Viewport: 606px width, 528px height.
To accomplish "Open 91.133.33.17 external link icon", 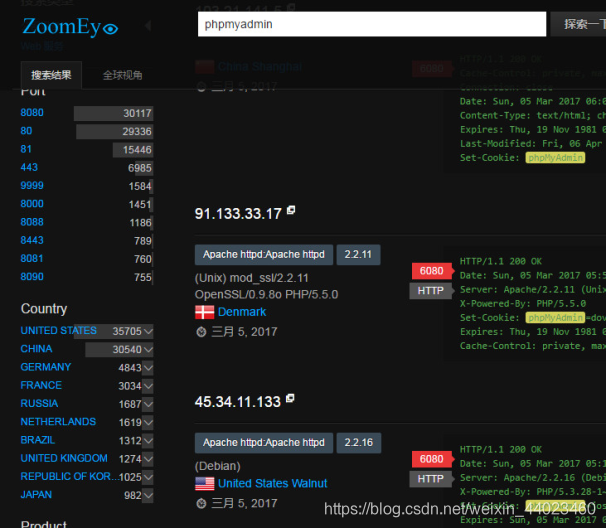I will [x=291, y=210].
